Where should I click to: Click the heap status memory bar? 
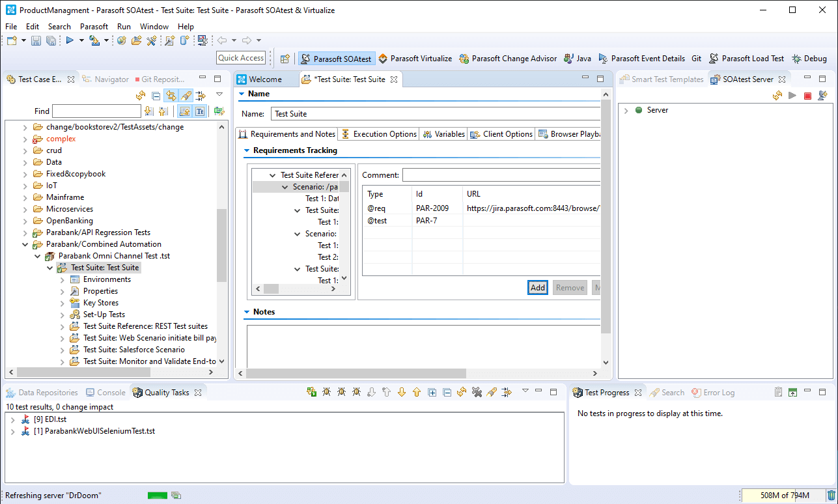tap(783, 496)
